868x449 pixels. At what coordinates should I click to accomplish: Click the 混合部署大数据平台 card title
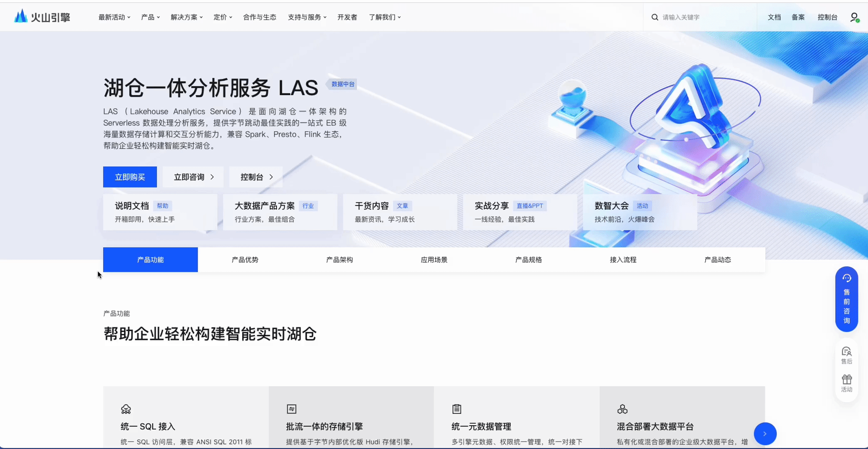tap(655, 427)
